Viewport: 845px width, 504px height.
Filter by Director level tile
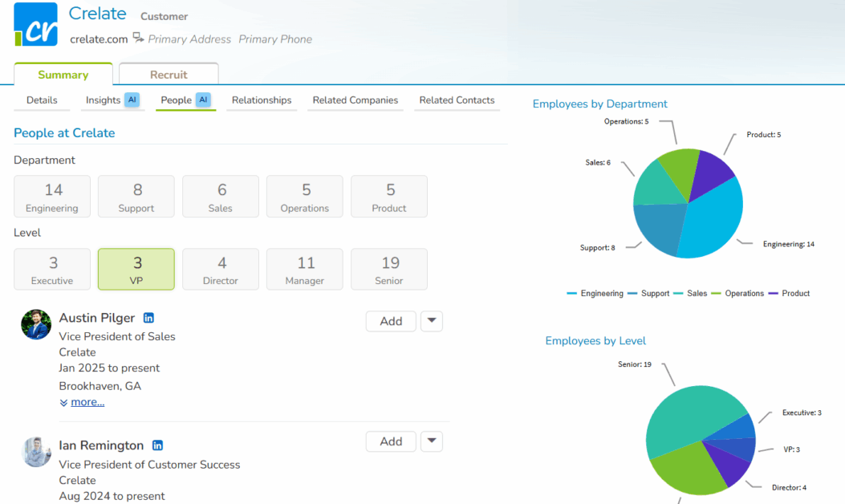(x=221, y=269)
